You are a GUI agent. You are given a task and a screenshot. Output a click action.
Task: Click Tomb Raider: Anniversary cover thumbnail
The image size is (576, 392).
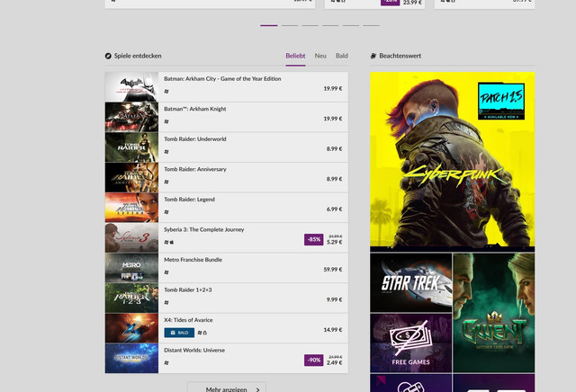pyautogui.click(x=131, y=178)
